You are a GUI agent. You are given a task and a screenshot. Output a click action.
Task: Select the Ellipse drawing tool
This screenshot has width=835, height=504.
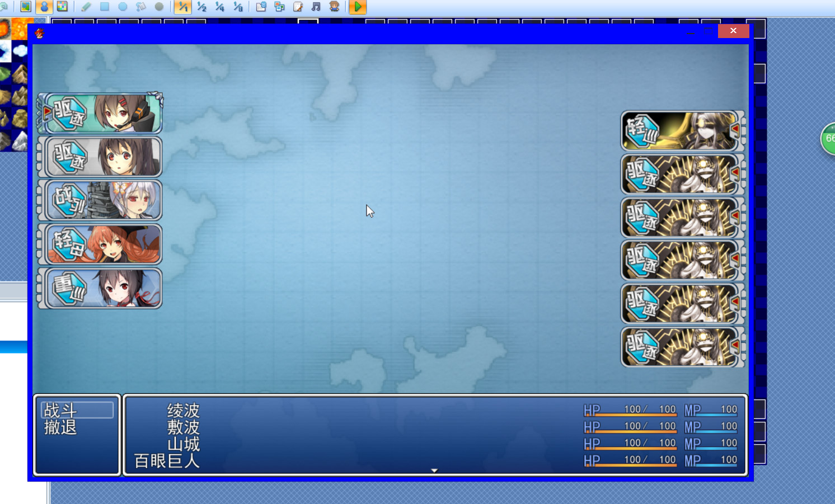point(123,7)
